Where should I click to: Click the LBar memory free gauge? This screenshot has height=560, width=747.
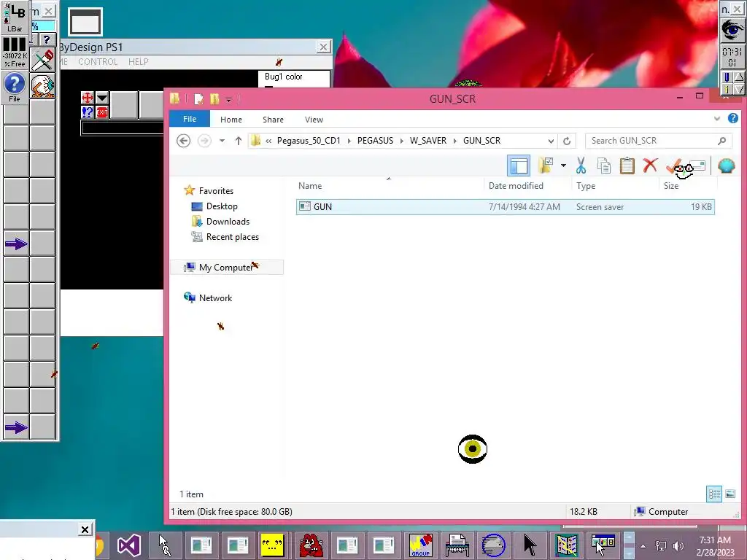pos(15,52)
